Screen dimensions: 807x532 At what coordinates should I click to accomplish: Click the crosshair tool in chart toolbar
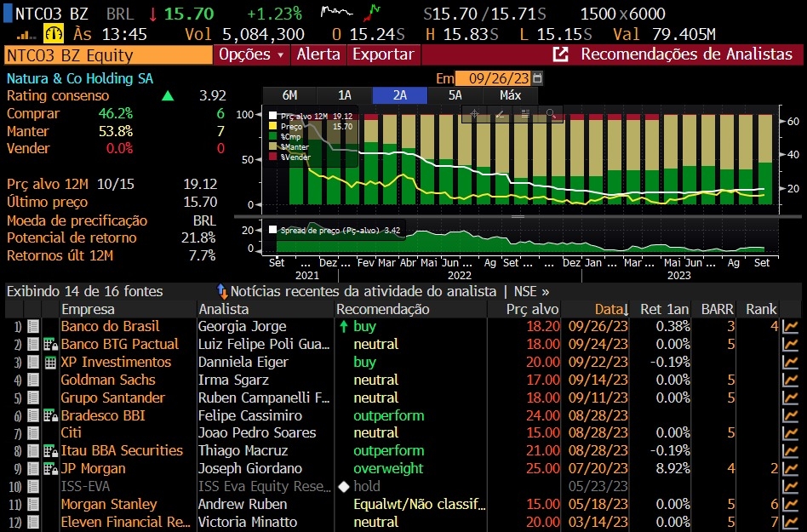coord(475,113)
